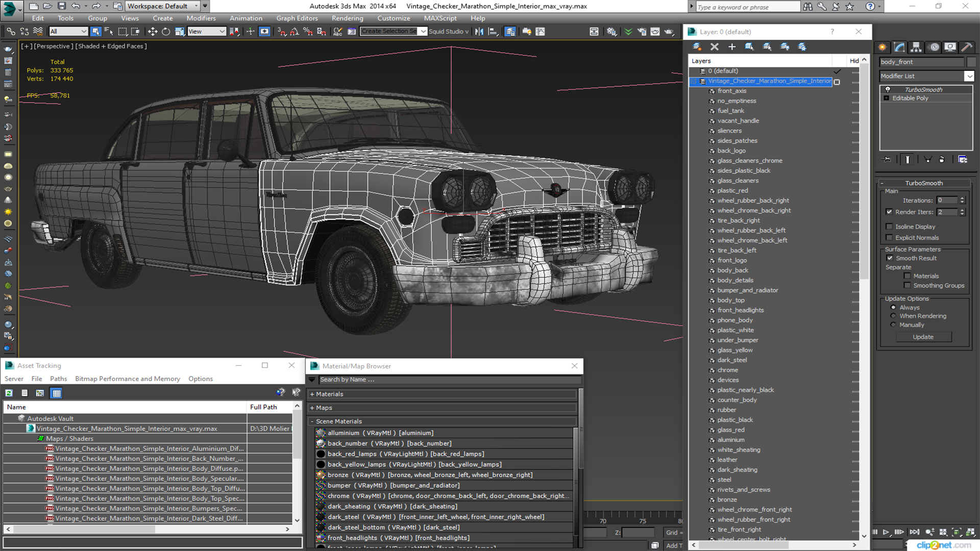Click Configure Modifier Sets icon
Viewport: 980px width, 551px height.
[963, 159]
